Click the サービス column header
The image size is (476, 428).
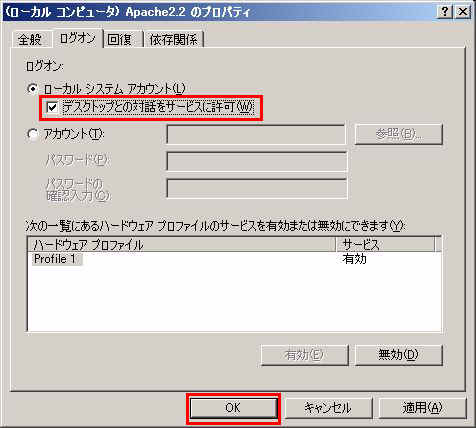tap(386, 245)
